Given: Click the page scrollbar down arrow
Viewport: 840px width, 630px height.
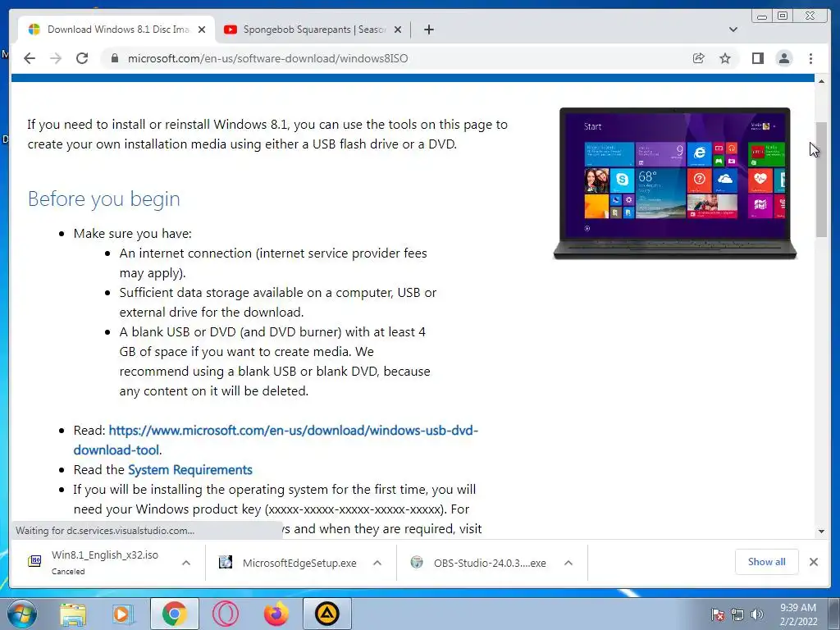Looking at the screenshot, I should click(x=821, y=532).
